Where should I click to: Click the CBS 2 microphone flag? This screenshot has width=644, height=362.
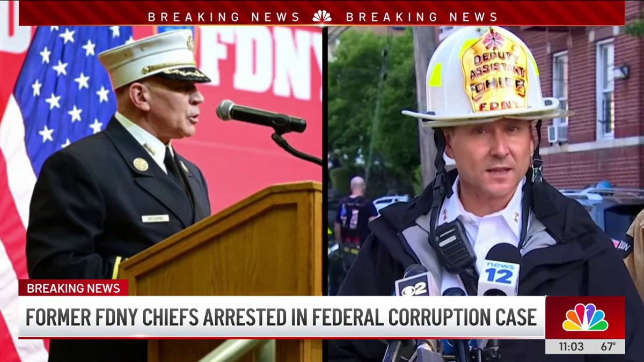pyautogui.click(x=416, y=286)
